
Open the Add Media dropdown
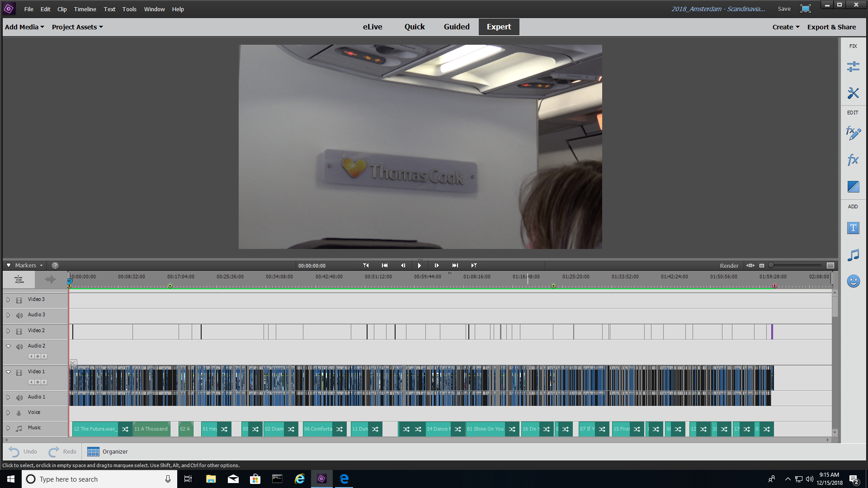[24, 27]
